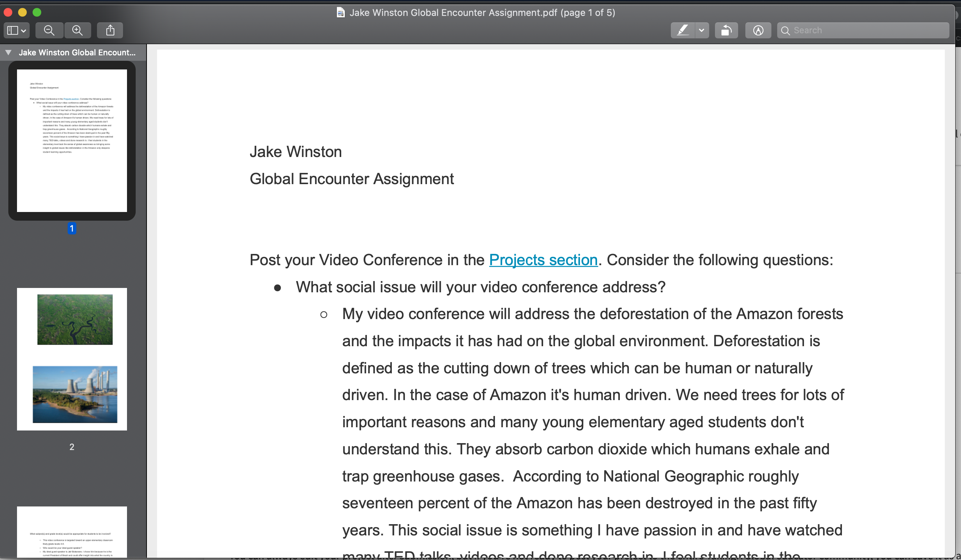Select the page 1 thumbnail
The image size is (961, 560).
[72, 141]
